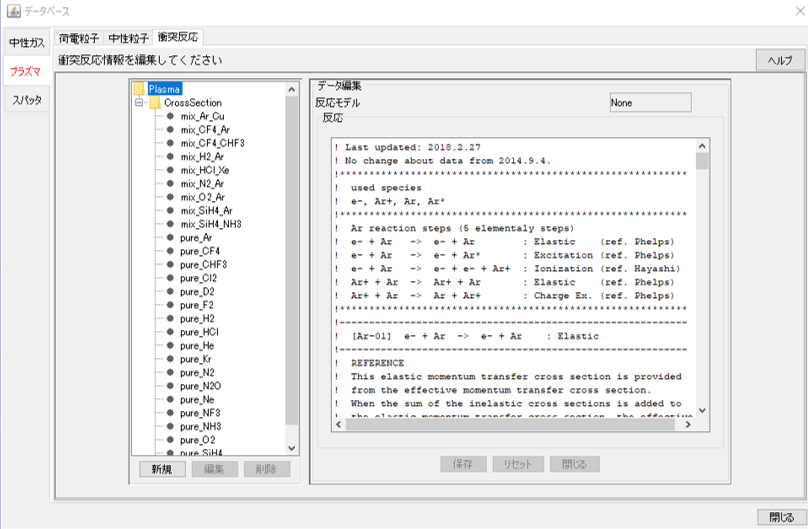Image resolution: width=808 pixels, height=529 pixels.
Task: Click the 'Ionization (ref. Hayashi)' line
Action: pyautogui.click(x=508, y=269)
